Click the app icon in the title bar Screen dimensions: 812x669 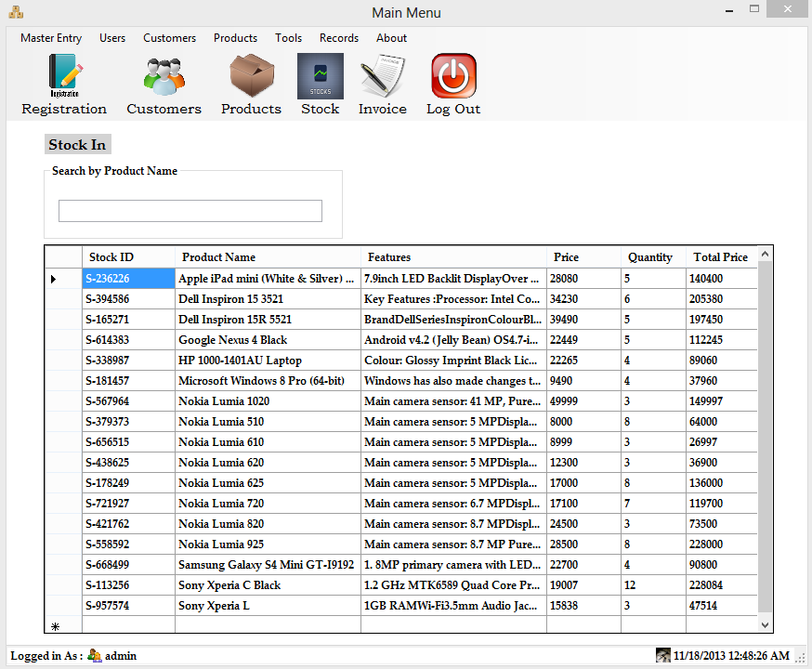pos(16,12)
